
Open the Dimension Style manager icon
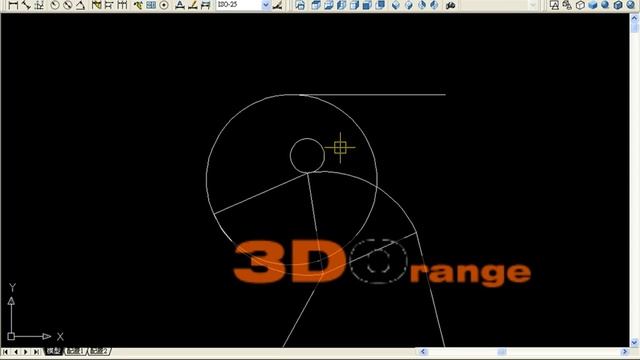point(278,5)
